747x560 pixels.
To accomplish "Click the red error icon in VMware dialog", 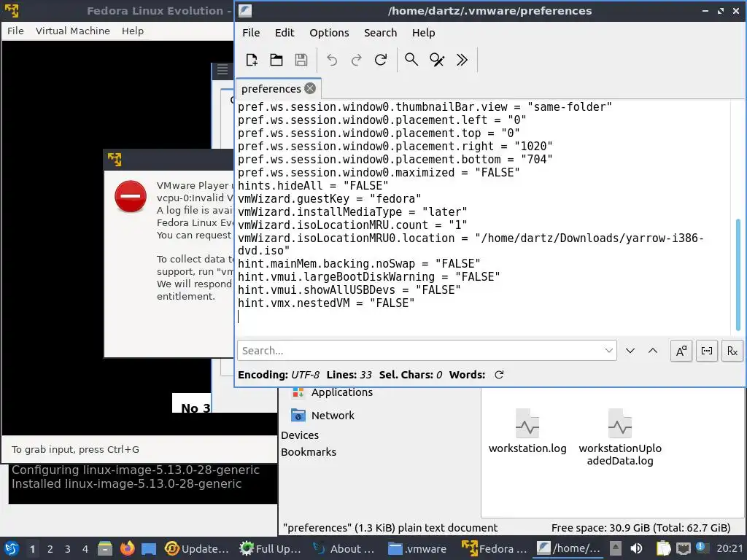I will 130,196.
